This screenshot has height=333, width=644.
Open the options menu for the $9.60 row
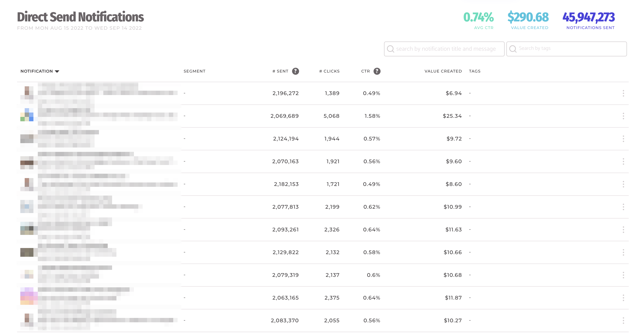coord(623,161)
